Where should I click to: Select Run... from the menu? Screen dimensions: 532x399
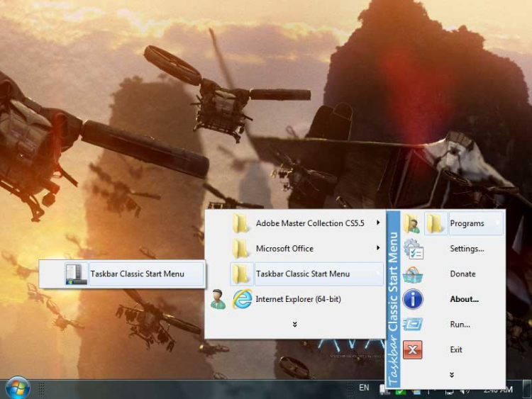pos(460,324)
